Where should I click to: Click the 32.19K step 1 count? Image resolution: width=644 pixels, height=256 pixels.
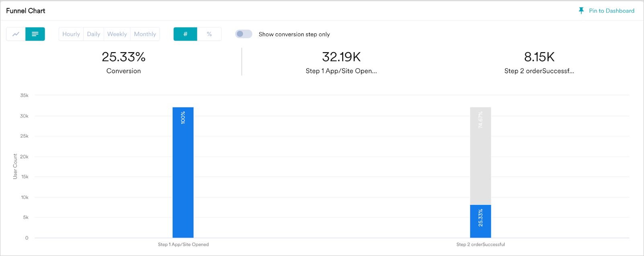click(341, 57)
